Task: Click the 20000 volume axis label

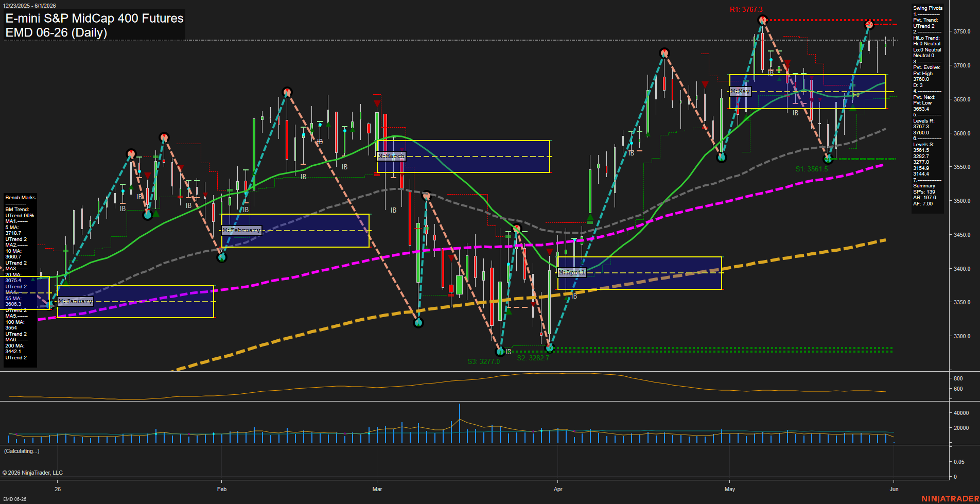Action: [961, 428]
